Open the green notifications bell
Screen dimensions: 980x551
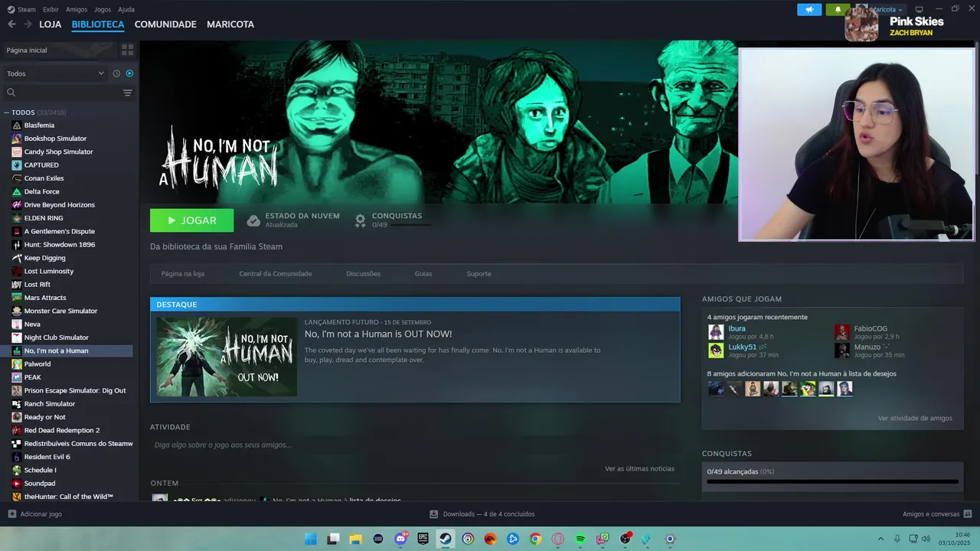pos(838,10)
